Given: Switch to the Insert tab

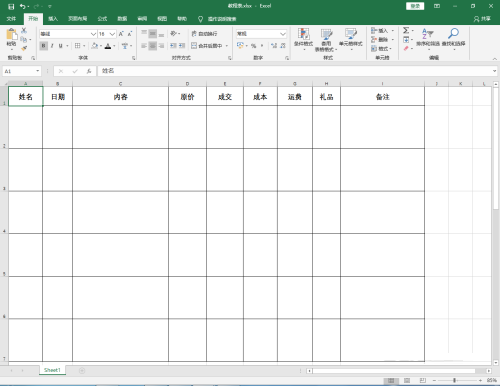Looking at the screenshot, I should pos(53,19).
